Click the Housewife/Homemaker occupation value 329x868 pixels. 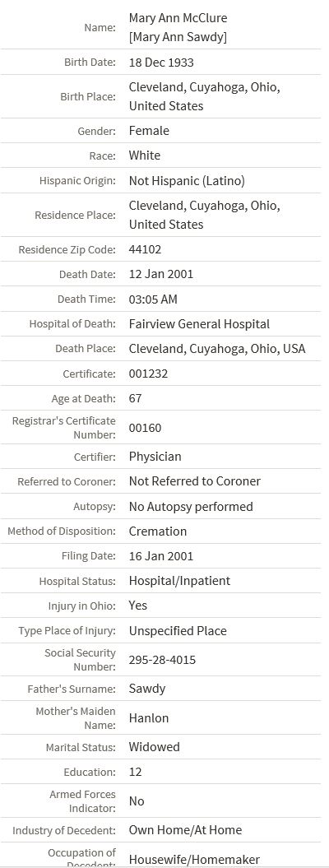click(194, 859)
